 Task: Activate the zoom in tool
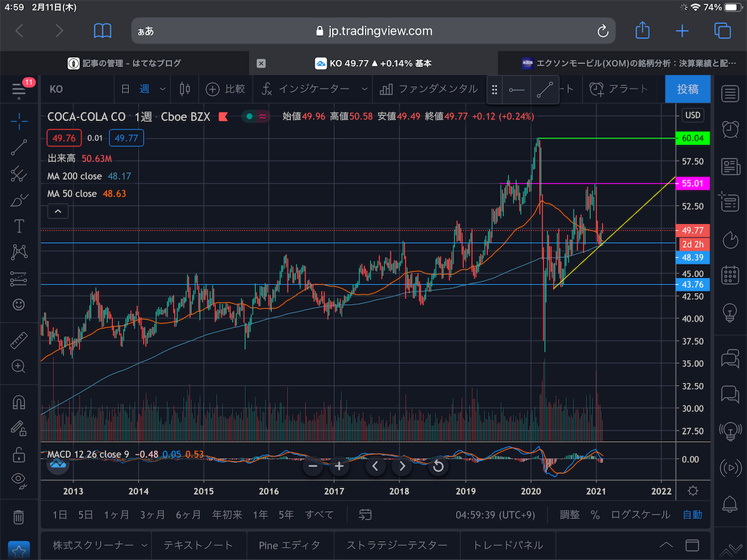pos(18,366)
